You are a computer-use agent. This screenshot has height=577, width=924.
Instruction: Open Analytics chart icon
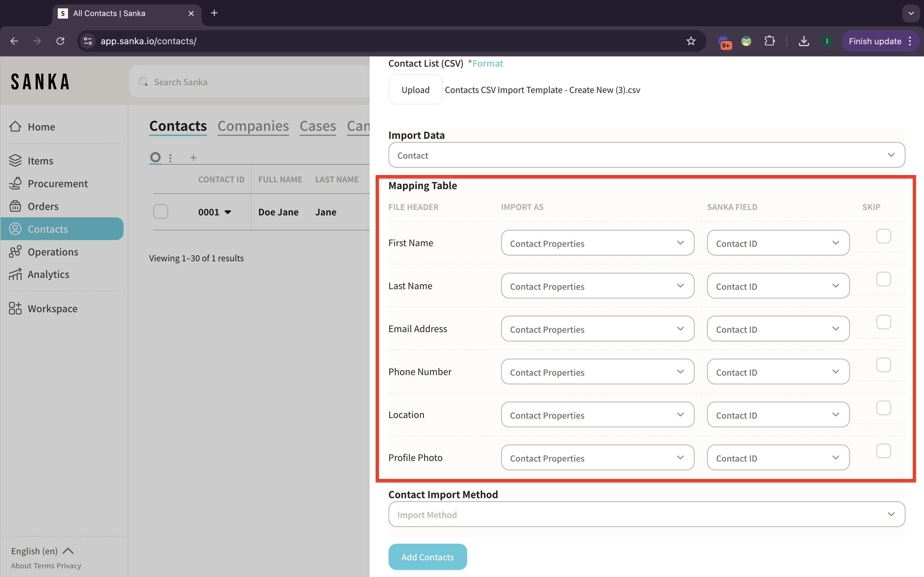pyautogui.click(x=15, y=274)
